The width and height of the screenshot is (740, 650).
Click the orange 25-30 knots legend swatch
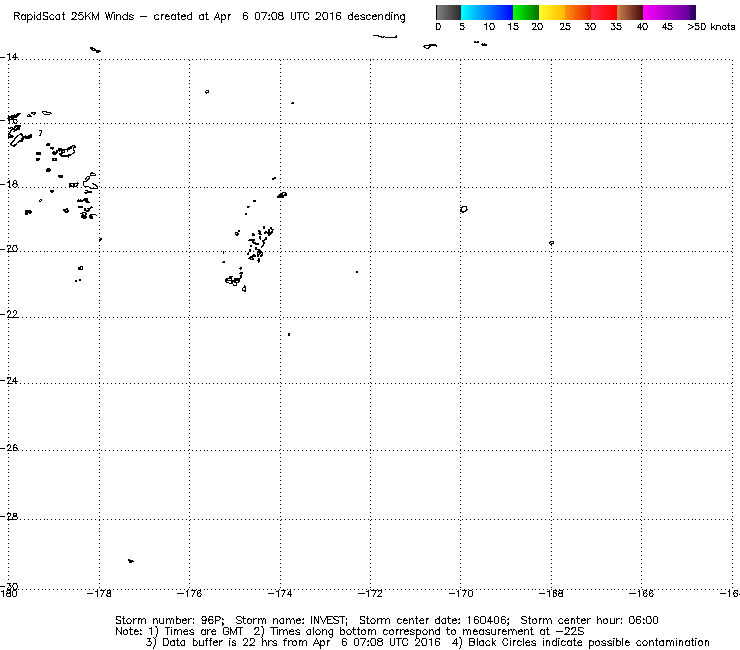click(578, 12)
